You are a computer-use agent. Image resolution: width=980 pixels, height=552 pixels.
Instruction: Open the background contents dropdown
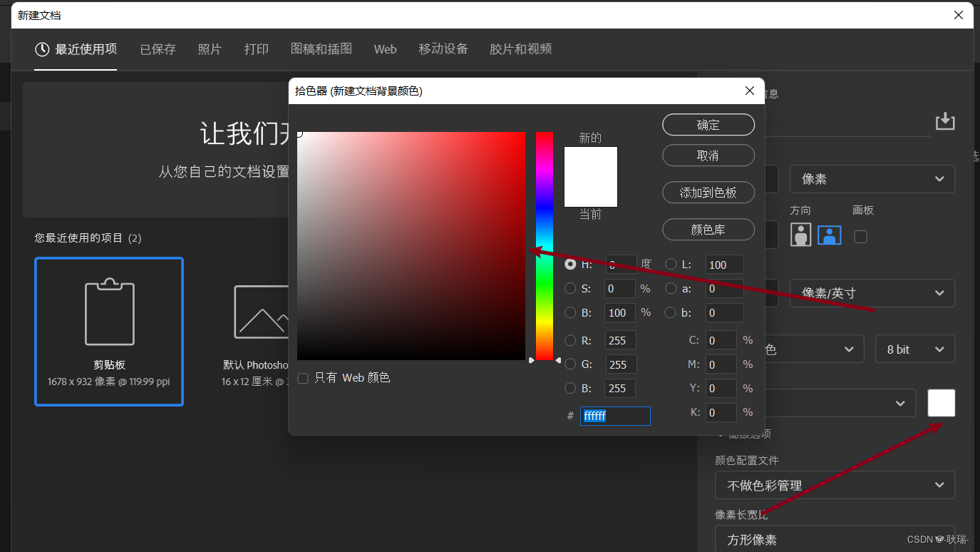coord(840,403)
